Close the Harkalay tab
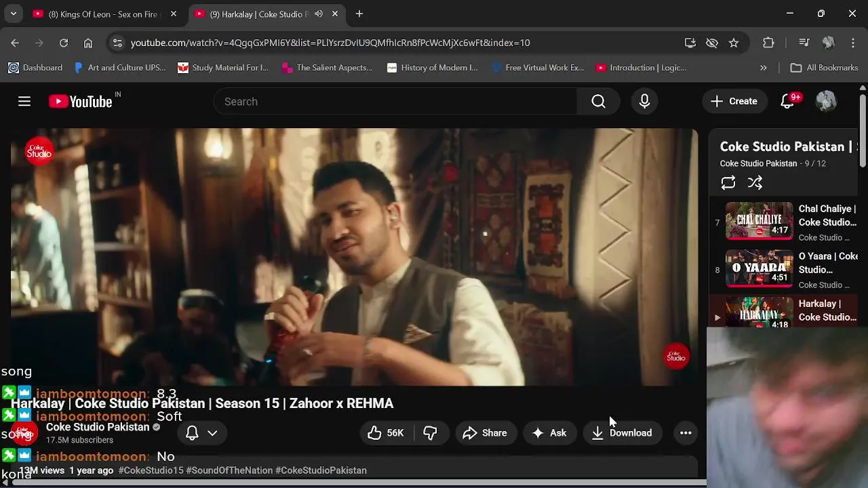The image size is (868, 488). click(x=335, y=14)
